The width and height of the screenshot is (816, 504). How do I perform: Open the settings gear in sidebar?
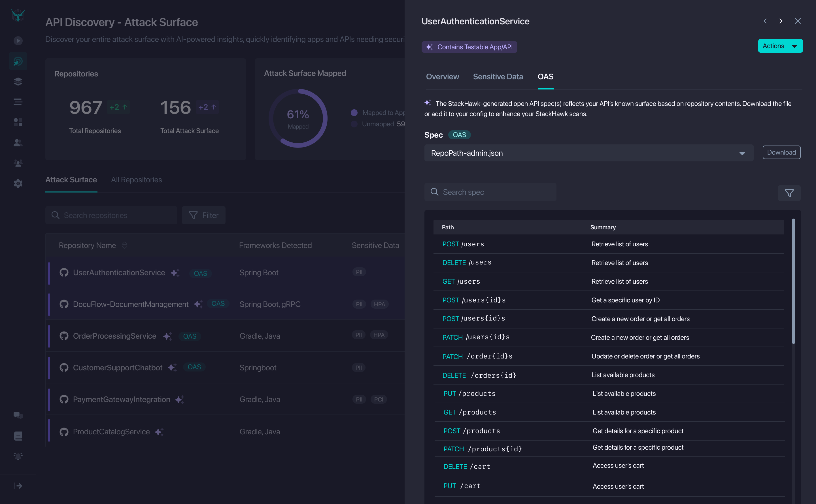pos(18,183)
